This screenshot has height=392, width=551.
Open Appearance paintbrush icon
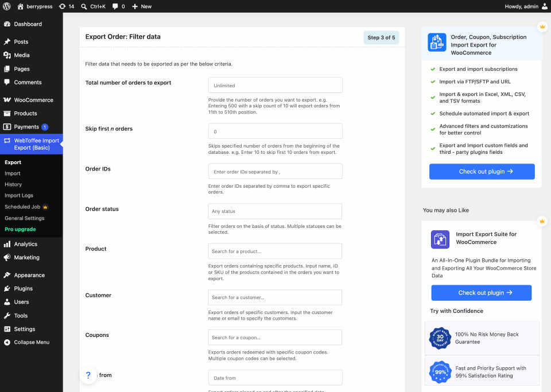pyautogui.click(x=7, y=275)
